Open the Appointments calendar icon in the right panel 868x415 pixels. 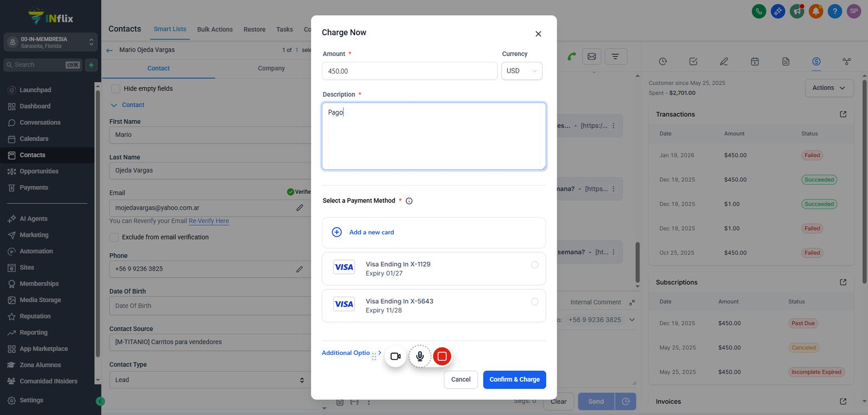pos(755,61)
